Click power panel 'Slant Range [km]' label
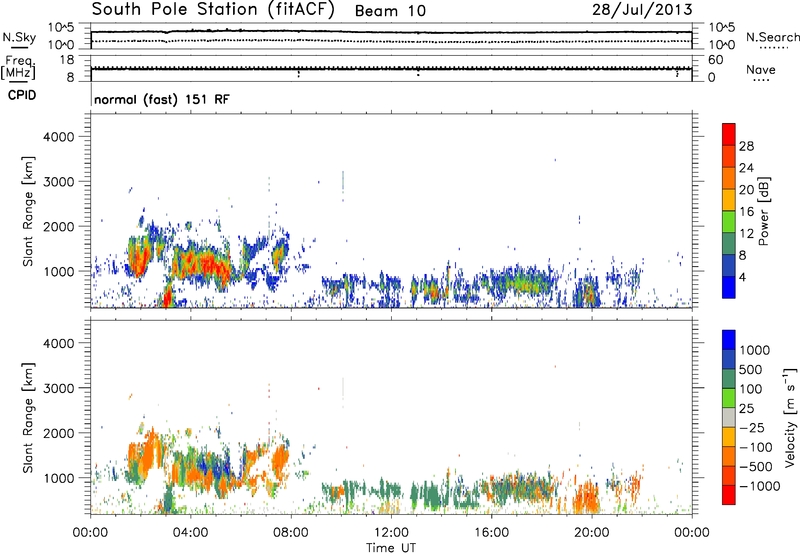The width and height of the screenshot is (800, 554). 28,211
